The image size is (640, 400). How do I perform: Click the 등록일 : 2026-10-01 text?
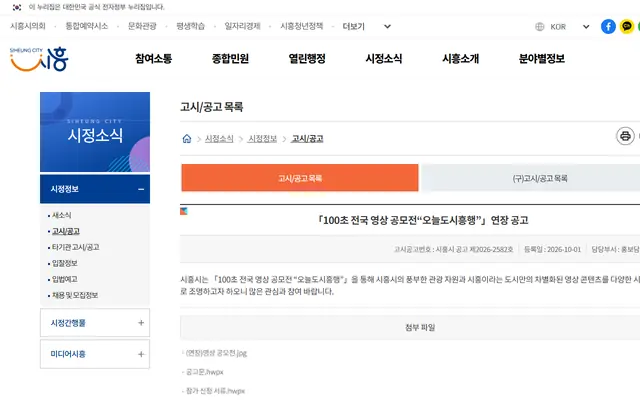click(552, 249)
